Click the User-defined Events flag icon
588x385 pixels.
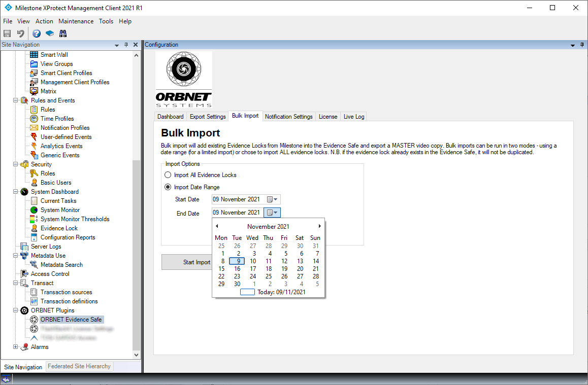click(34, 136)
